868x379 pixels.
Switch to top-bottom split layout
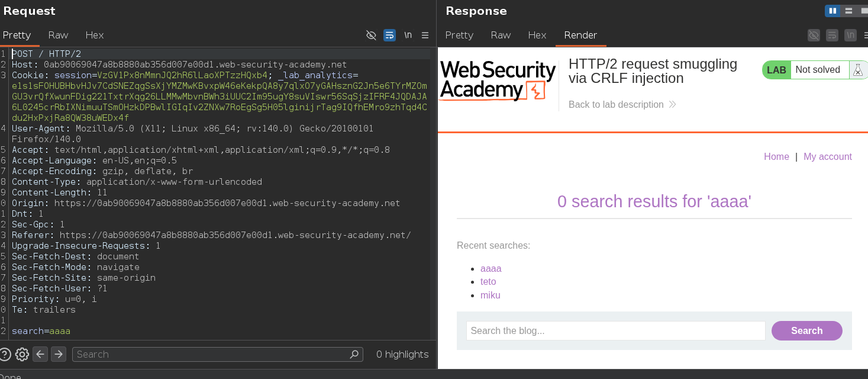click(848, 11)
